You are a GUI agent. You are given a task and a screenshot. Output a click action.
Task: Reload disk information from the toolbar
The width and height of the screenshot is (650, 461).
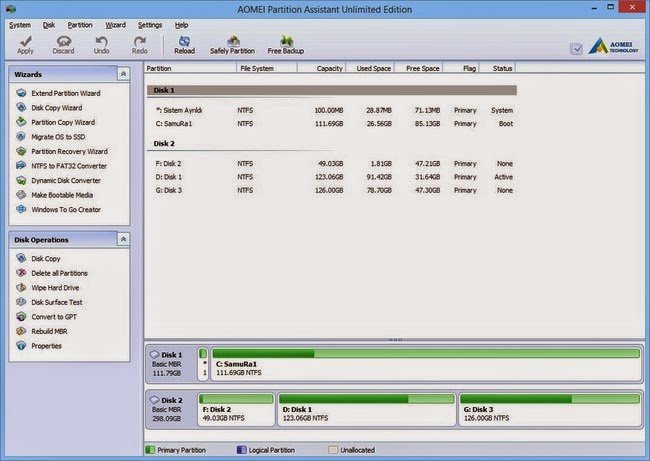click(184, 45)
